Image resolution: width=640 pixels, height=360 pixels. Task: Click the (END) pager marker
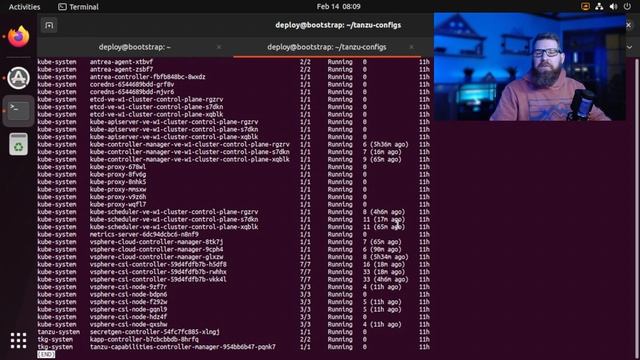point(46,354)
